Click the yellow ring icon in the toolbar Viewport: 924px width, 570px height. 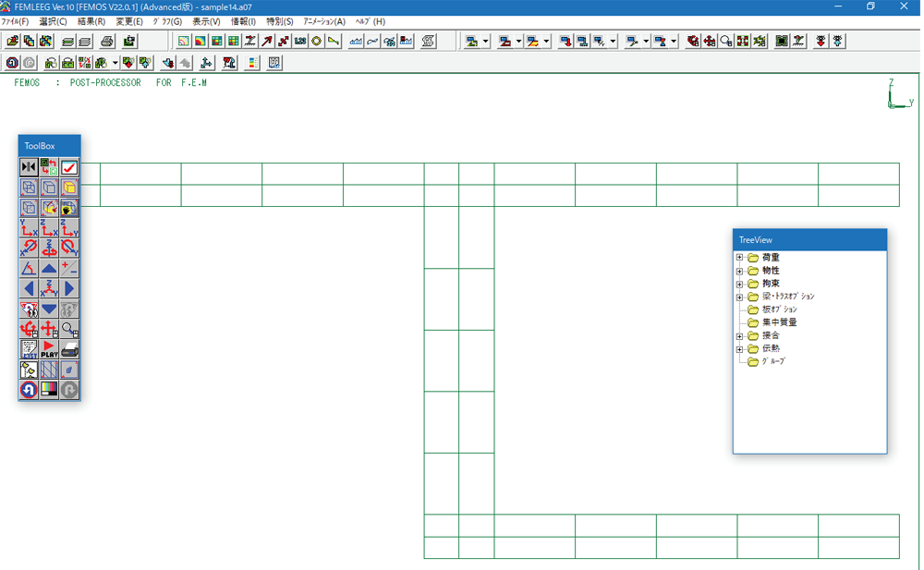(x=316, y=42)
